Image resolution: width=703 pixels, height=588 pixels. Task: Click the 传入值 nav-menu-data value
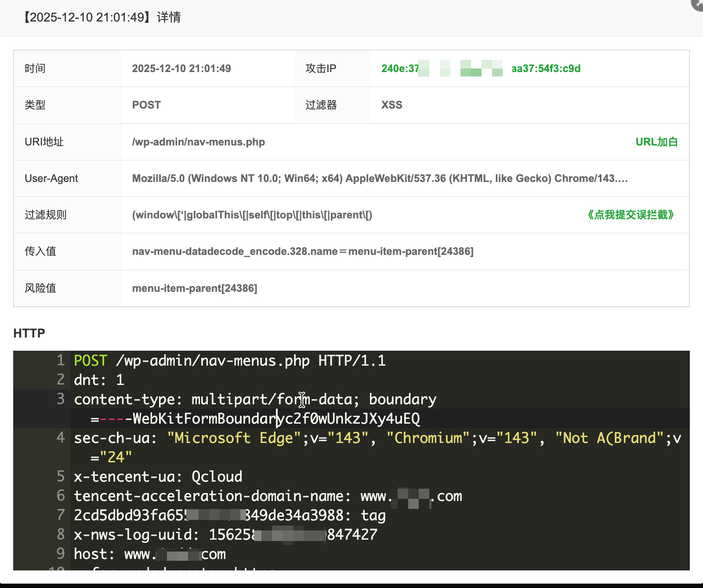[302, 251]
